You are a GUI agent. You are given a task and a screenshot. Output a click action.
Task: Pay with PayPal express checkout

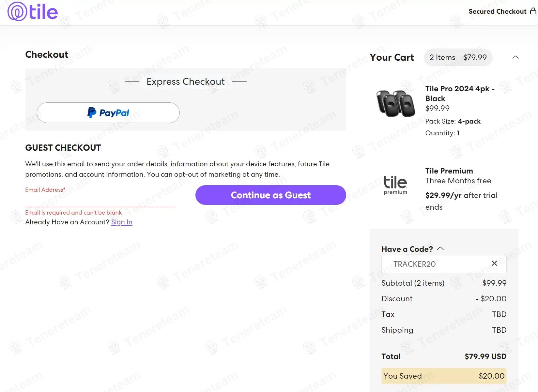108,113
